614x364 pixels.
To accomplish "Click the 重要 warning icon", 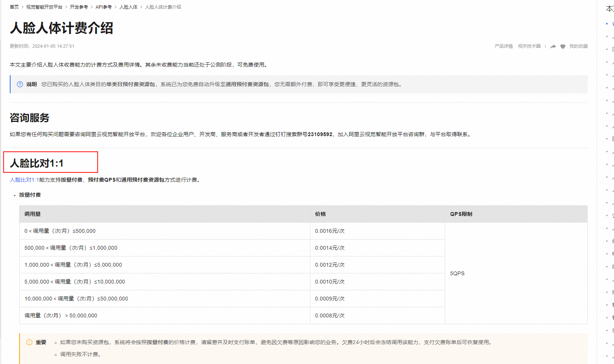I will coord(29,342).
